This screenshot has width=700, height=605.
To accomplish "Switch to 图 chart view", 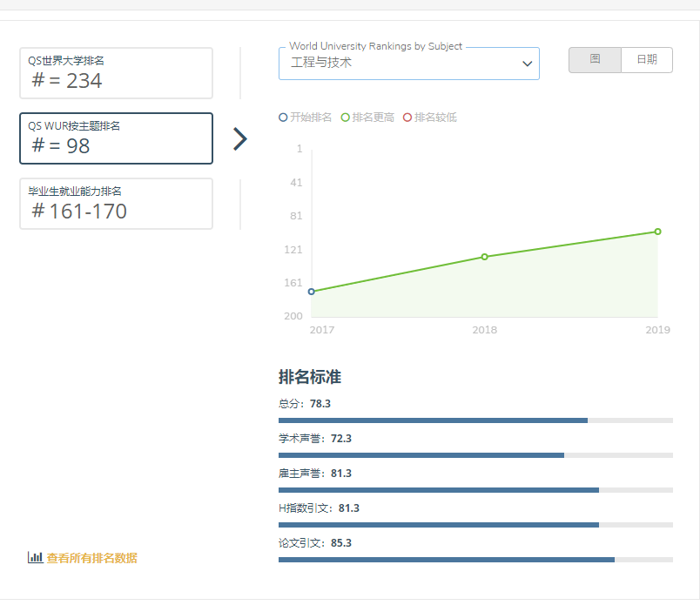I will tap(595, 60).
